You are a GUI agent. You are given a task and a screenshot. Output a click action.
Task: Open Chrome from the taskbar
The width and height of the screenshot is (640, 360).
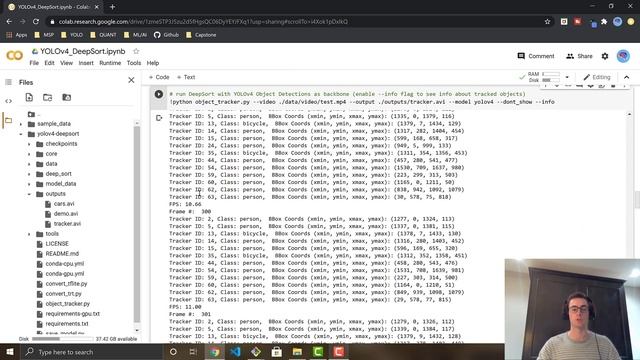(215, 351)
